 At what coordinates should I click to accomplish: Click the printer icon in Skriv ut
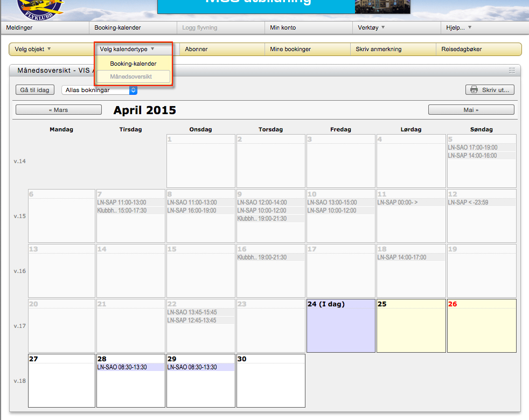point(474,90)
